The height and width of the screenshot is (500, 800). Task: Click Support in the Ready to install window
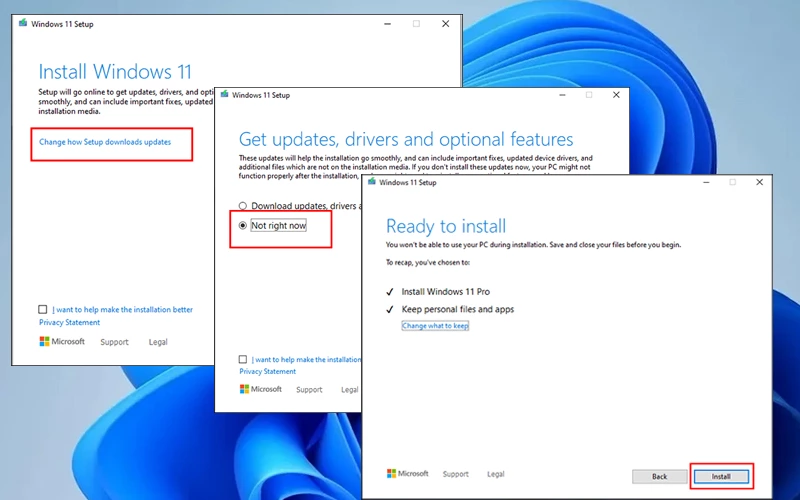(x=455, y=474)
